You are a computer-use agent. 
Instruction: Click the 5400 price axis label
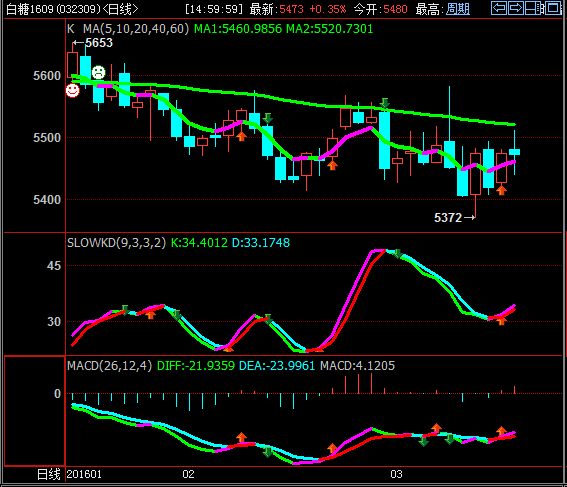47,200
